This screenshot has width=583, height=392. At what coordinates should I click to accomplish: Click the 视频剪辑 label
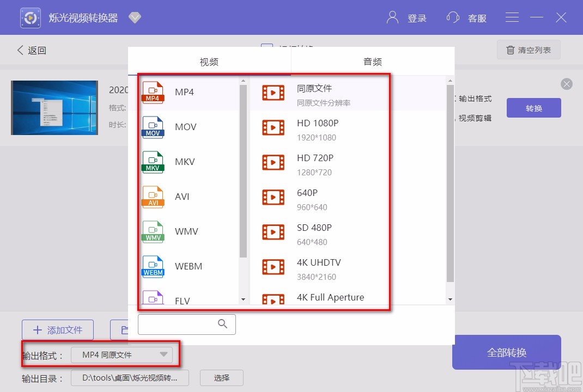click(475, 118)
